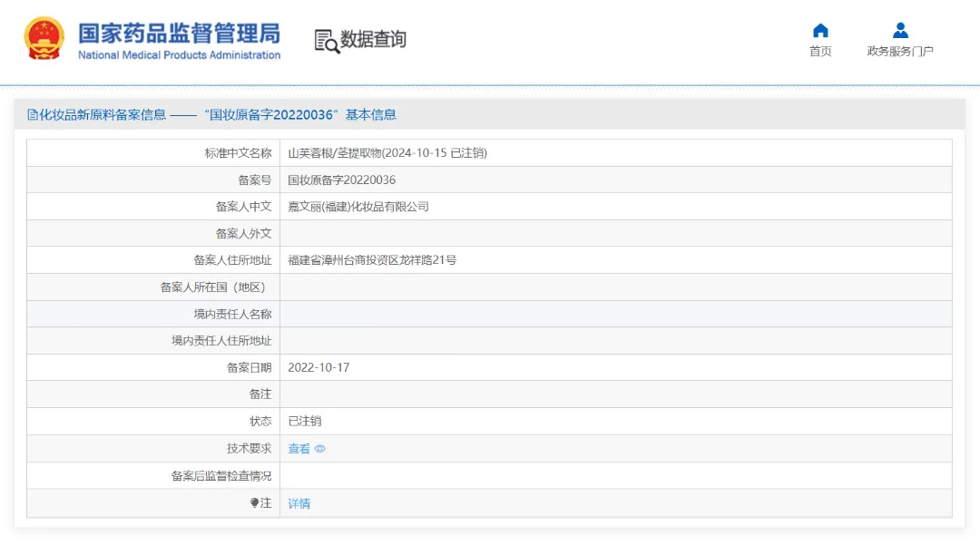
Task: Click the 首页 label
Action: (820, 51)
